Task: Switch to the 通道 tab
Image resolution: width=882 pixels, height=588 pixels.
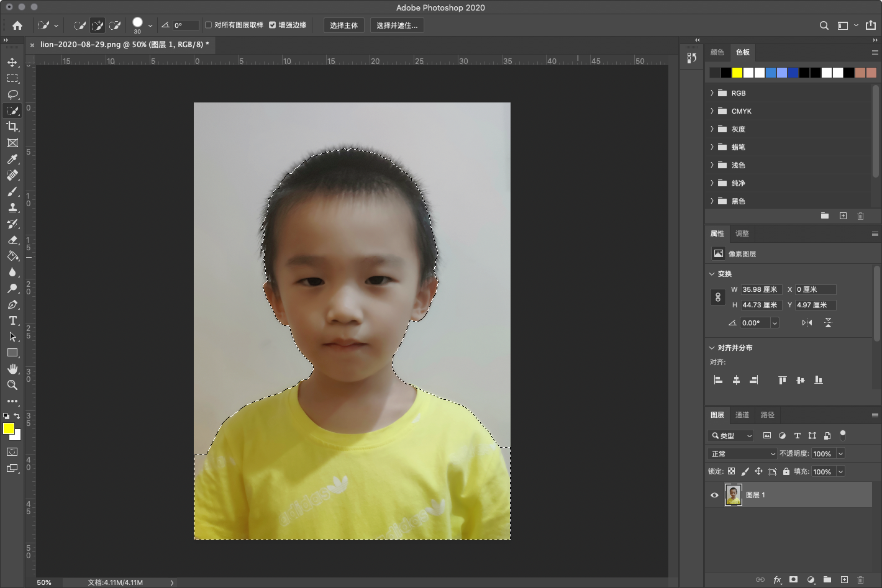Action: [x=742, y=415]
